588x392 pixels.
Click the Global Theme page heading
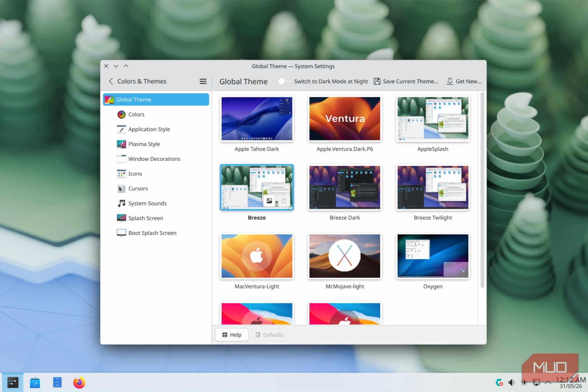[243, 81]
